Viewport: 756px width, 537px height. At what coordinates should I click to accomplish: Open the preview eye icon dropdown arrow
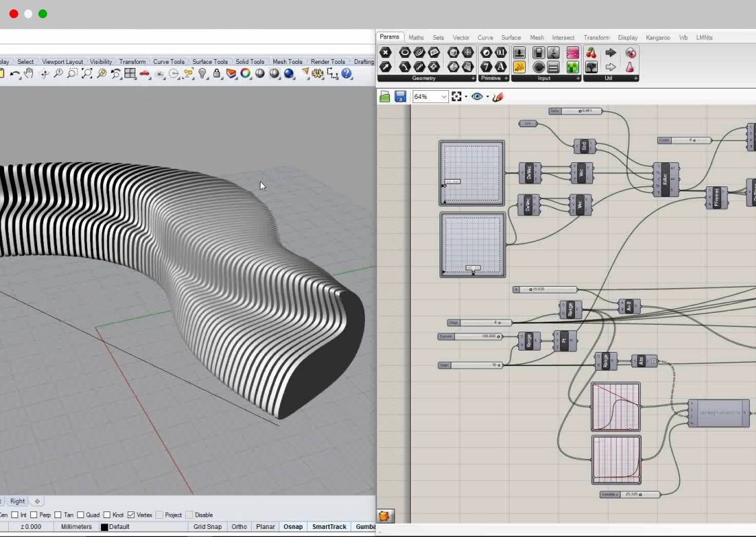coord(487,97)
